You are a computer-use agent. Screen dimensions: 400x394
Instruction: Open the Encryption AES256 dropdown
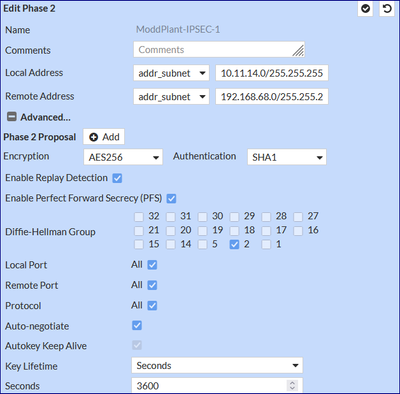point(123,157)
